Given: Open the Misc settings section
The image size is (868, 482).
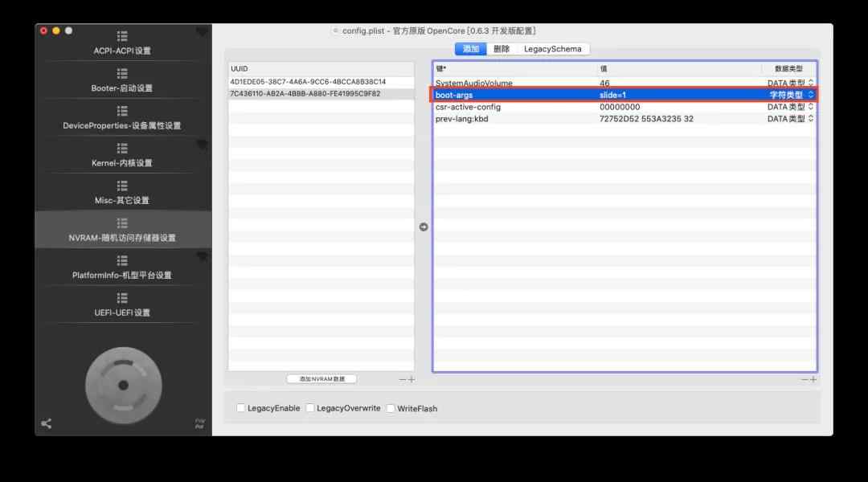Looking at the screenshot, I should (122, 193).
